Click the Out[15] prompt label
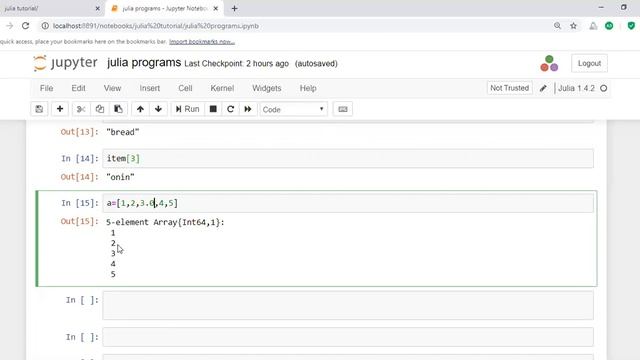The height and width of the screenshot is (360, 640). [x=80, y=221]
